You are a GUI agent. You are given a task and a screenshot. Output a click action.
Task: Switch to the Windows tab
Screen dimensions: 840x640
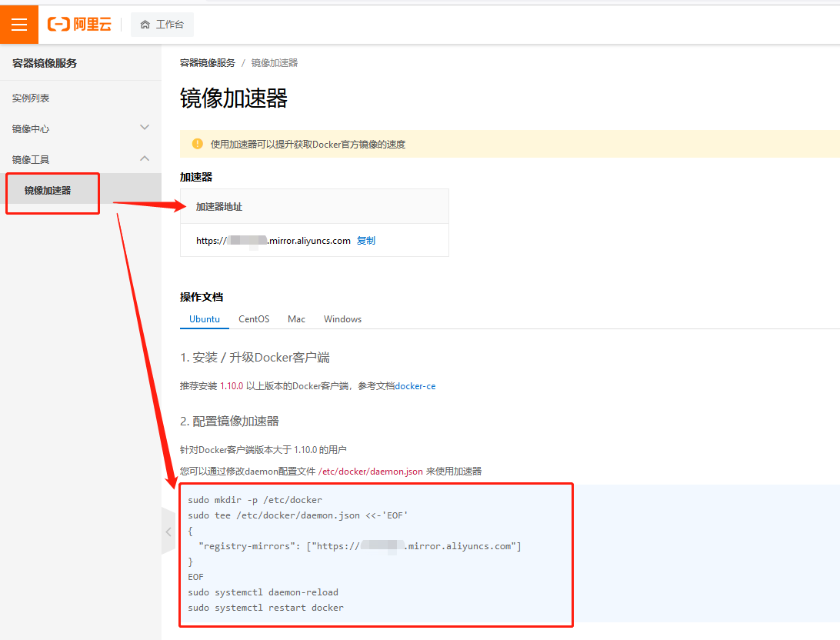coord(343,319)
